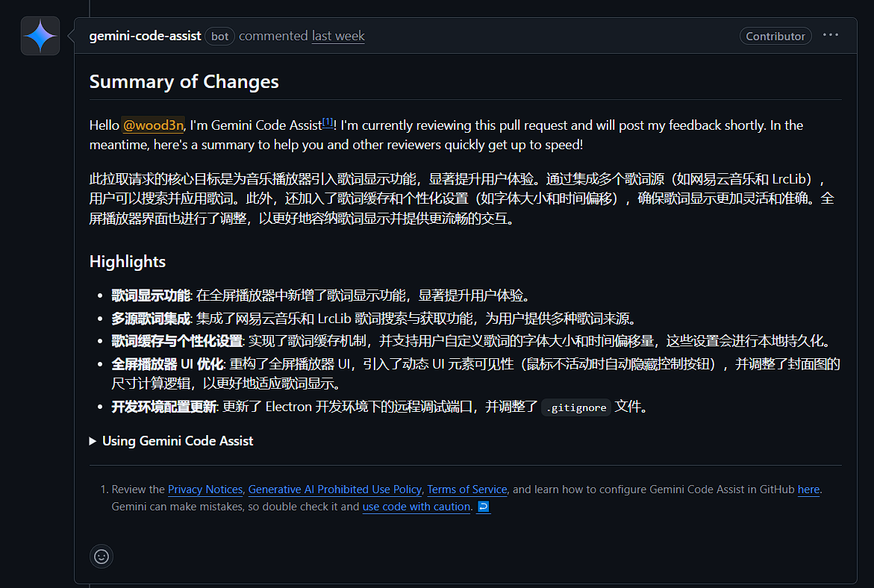Click the Gemini sparkle avatar icon
874x588 pixels.
click(x=40, y=36)
